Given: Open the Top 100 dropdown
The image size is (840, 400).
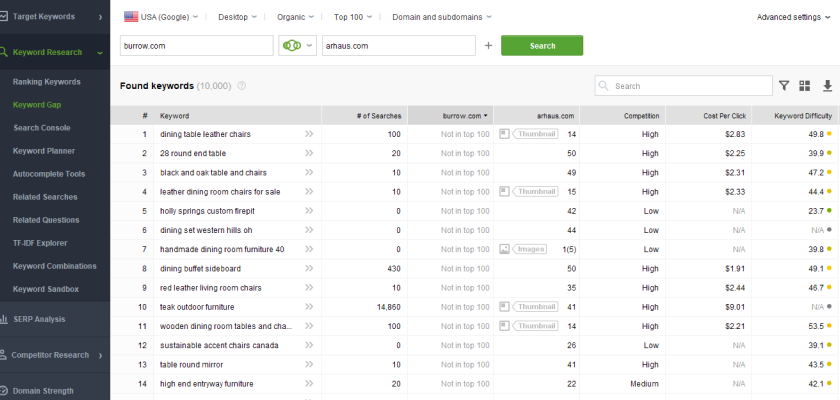Looking at the screenshot, I should pos(352,17).
